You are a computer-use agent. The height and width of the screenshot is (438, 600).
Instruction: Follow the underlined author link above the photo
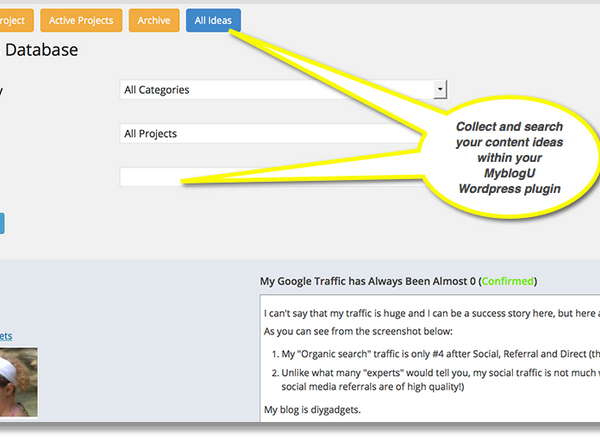[6, 336]
